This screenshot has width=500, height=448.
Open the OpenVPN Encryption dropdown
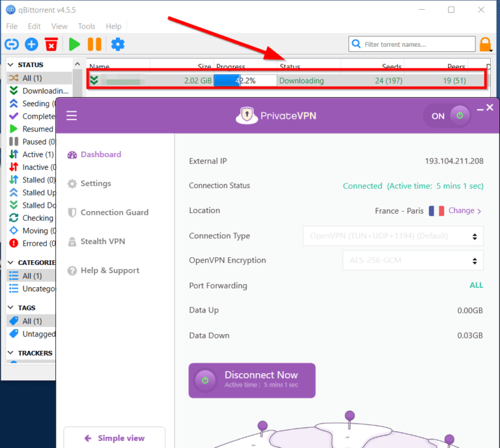[413, 260]
